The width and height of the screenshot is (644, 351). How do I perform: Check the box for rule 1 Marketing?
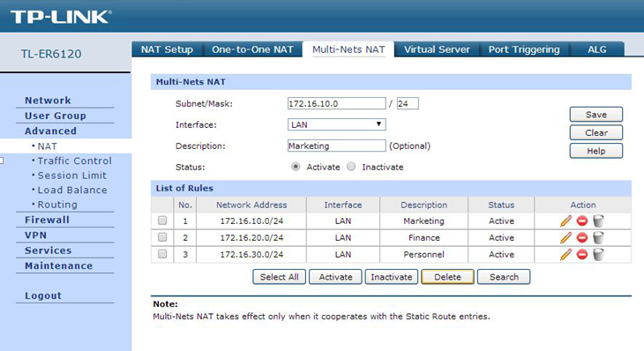[x=162, y=220]
